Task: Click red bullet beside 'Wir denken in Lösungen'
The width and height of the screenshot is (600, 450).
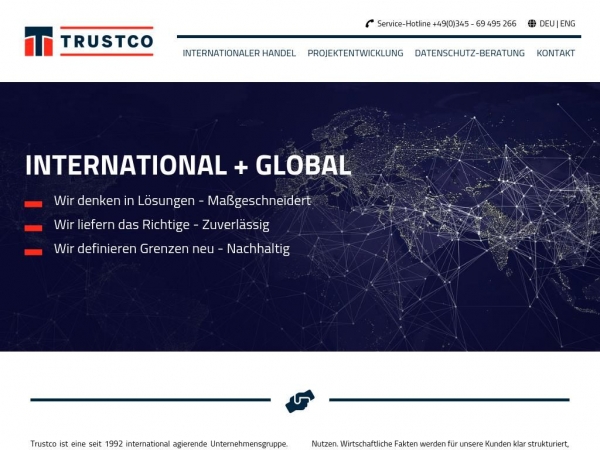Action: tap(33, 202)
